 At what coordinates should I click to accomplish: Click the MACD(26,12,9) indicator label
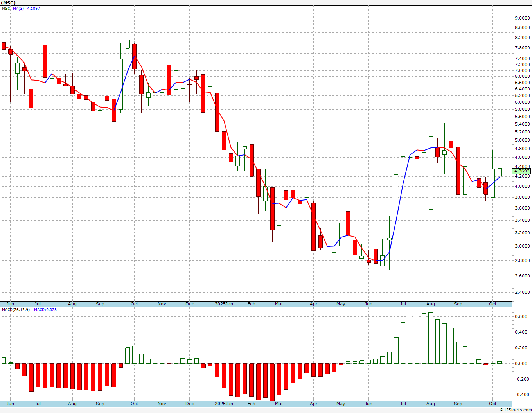tap(16, 310)
